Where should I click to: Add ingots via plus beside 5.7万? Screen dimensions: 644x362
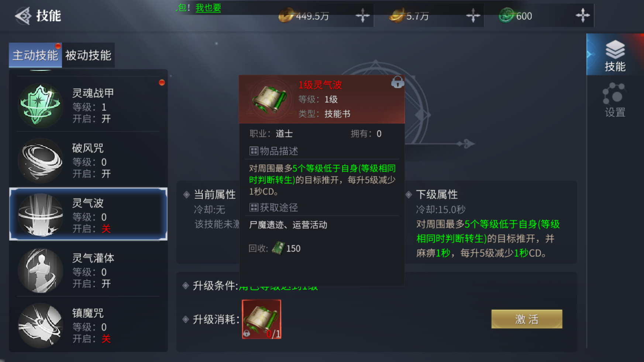click(x=473, y=15)
